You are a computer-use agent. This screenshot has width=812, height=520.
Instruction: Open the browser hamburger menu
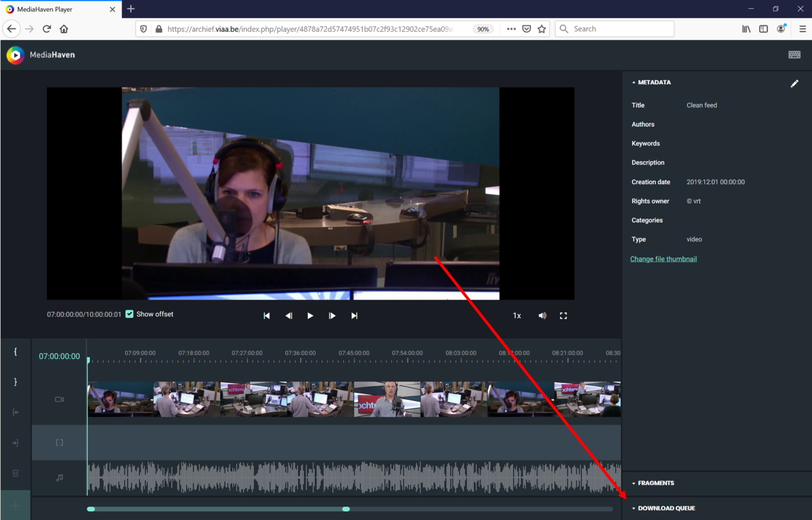coord(802,29)
